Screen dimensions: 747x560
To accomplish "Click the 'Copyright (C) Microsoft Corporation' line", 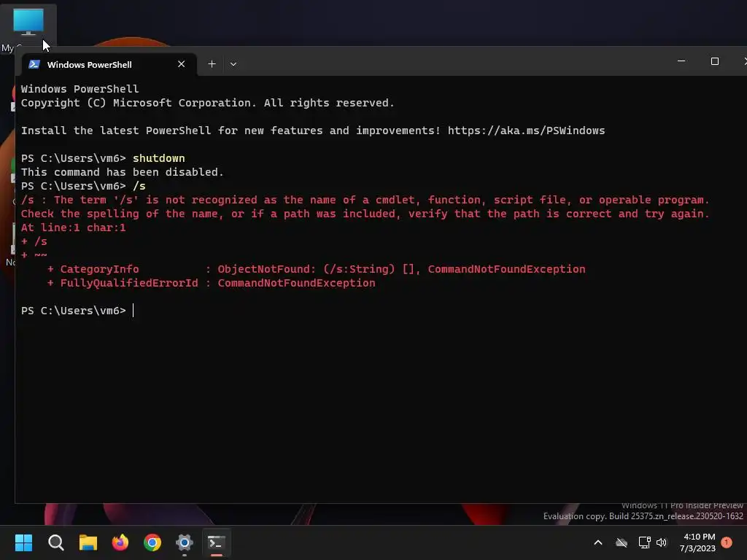I will click(x=208, y=103).
